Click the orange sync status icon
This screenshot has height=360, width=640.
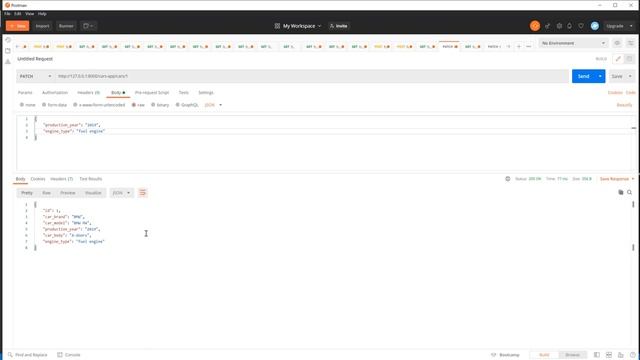[x=535, y=26]
